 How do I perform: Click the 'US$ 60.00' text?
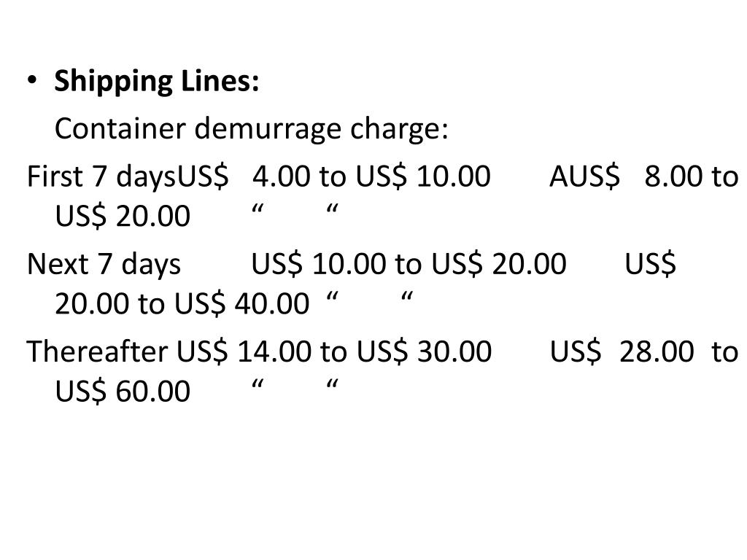(123, 392)
